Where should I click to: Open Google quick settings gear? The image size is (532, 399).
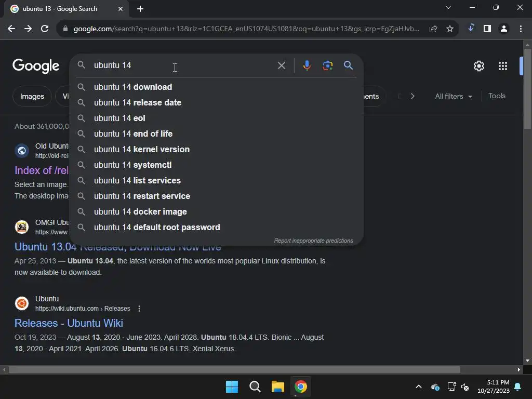point(478,66)
